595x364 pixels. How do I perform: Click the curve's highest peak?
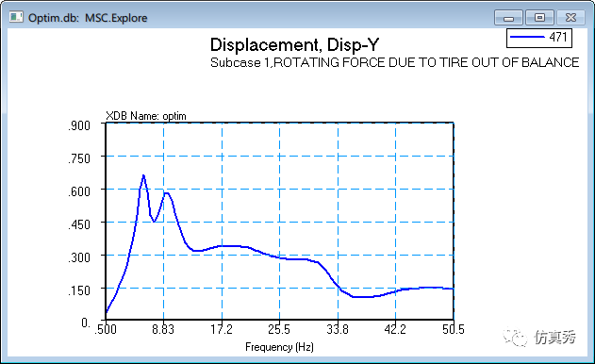[143, 175]
